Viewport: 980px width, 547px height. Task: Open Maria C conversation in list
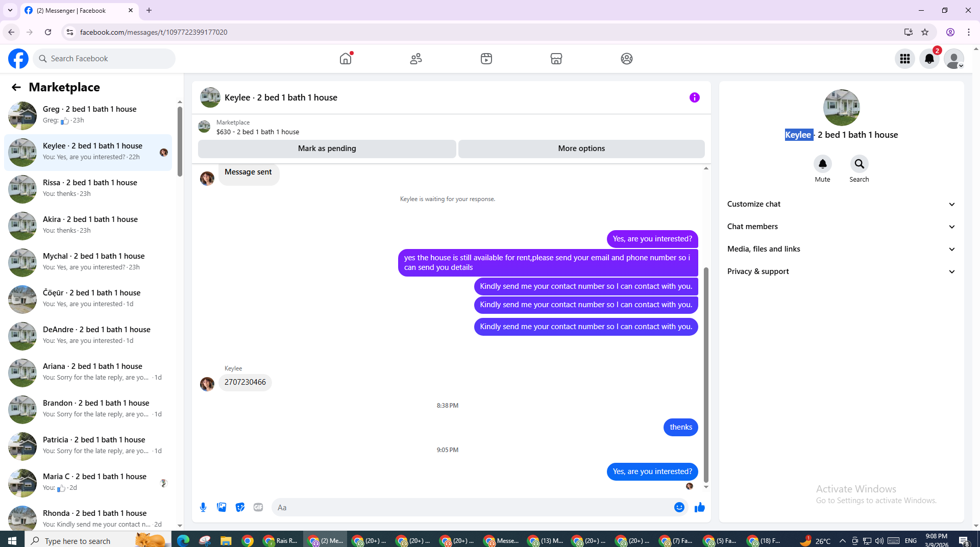88,483
